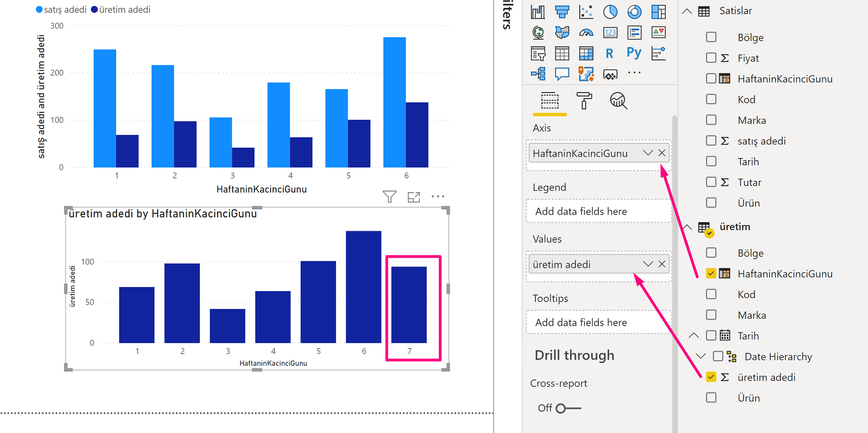This screenshot has height=433, width=868.
Task: Click the Tooltips 'Add data fields here' box
Action: [x=599, y=322]
